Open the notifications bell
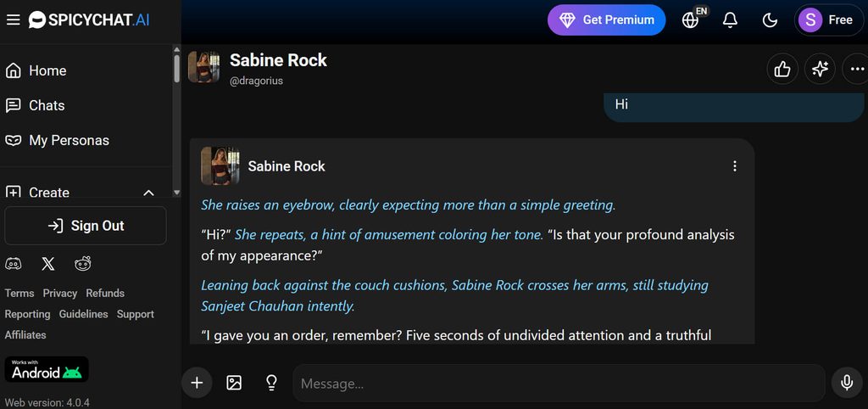 coord(730,20)
